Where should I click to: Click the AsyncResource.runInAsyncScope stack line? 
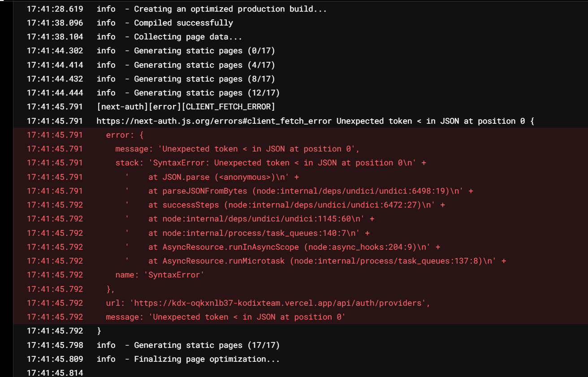pyautogui.click(x=292, y=247)
